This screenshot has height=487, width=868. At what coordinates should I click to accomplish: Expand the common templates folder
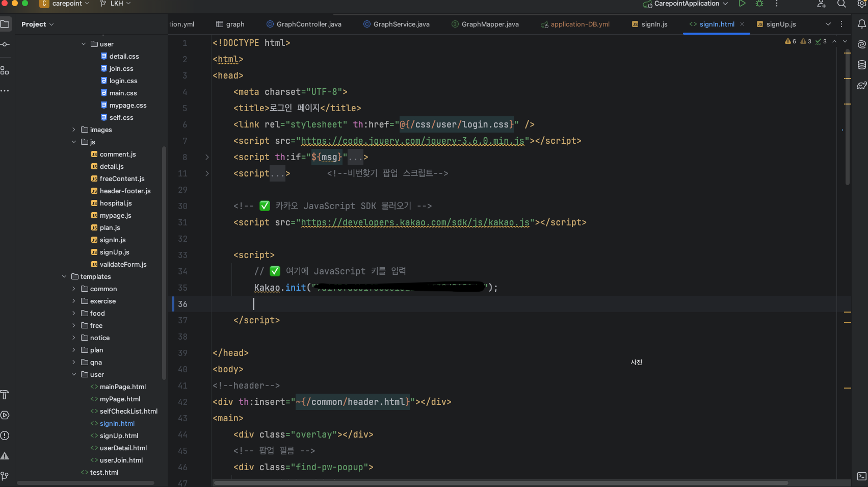point(74,289)
